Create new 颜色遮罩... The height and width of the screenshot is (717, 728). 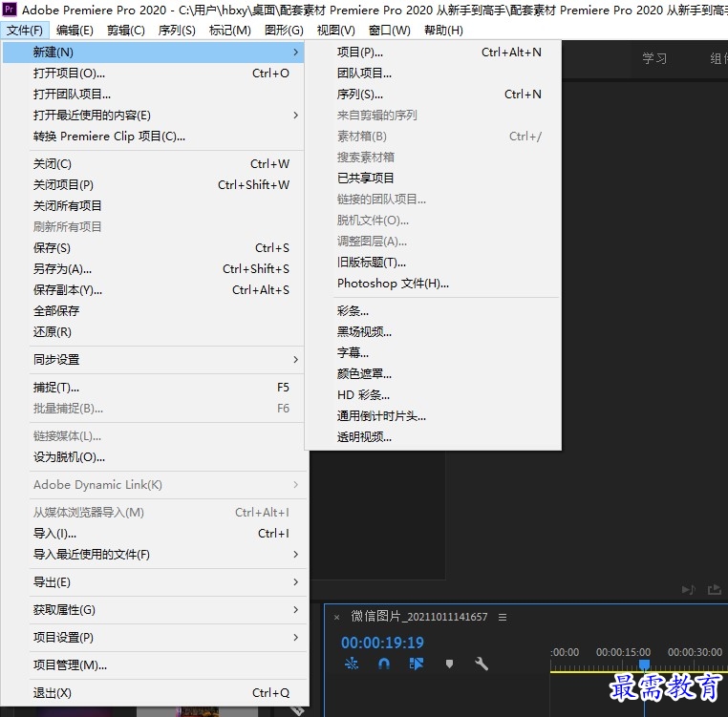(x=433, y=374)
